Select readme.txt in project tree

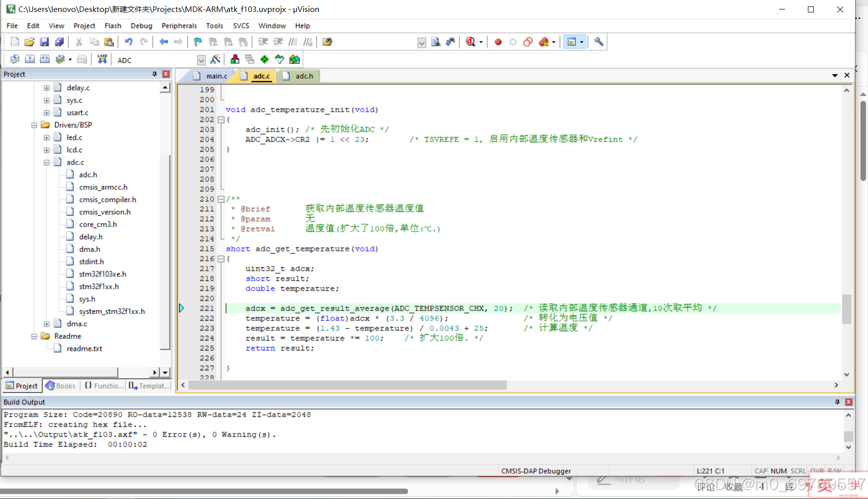(x=84, y=349)
